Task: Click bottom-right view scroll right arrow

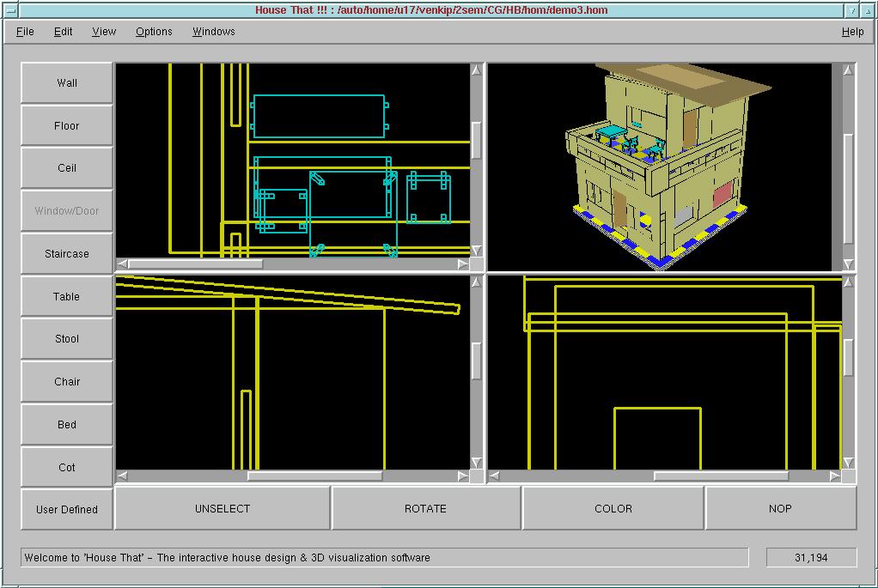Action: 834,476
